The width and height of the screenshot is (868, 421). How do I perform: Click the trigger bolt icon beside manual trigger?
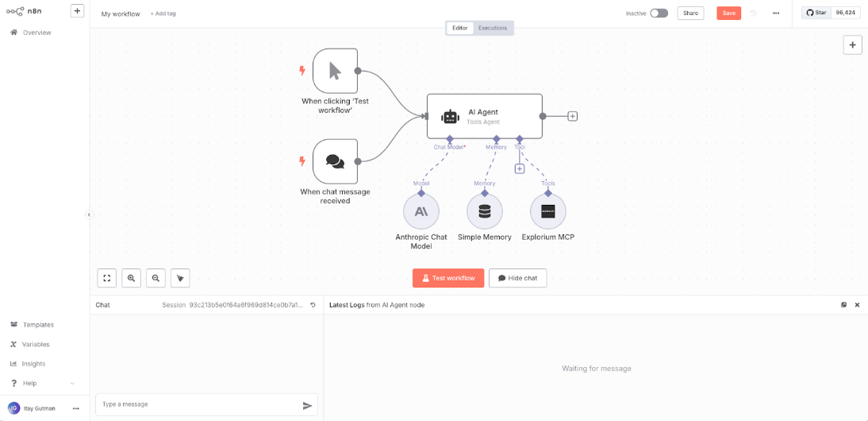click(301, 71)
